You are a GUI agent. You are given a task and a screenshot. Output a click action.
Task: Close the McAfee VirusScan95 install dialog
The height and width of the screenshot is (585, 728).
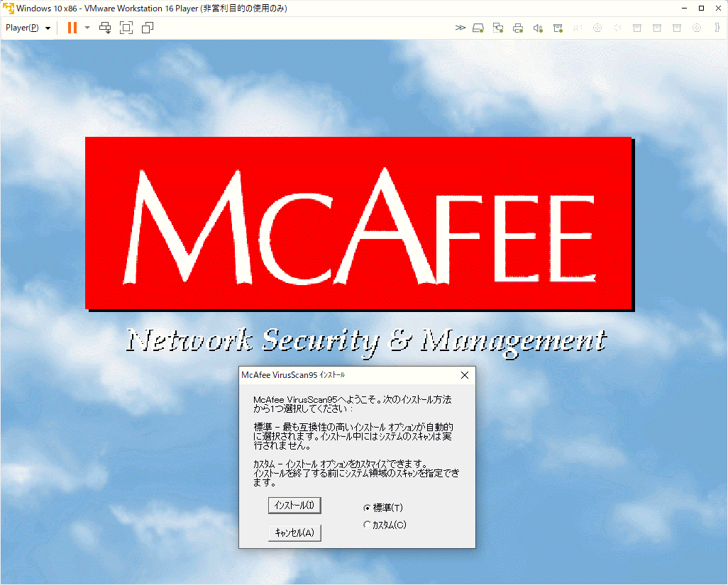click(x=465, y=375)
